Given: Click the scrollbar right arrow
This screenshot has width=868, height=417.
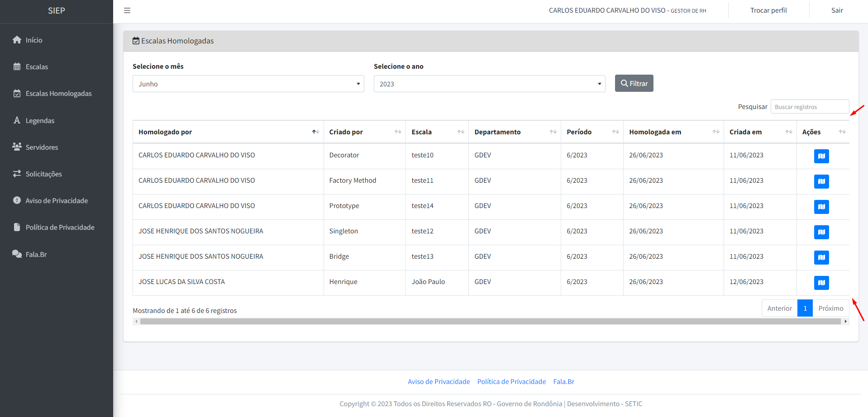Looking at the screenshot, I should (x=845, y=321).
